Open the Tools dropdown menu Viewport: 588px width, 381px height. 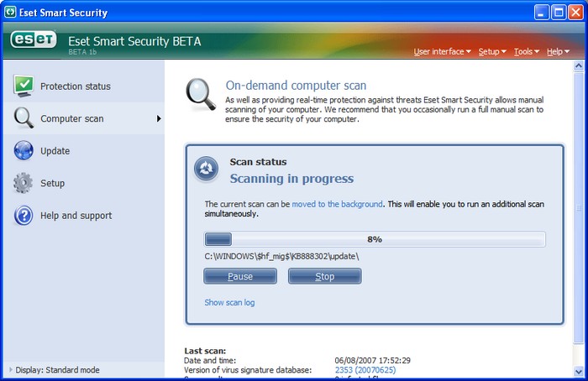pyautogui.click(x=527, y=52)
